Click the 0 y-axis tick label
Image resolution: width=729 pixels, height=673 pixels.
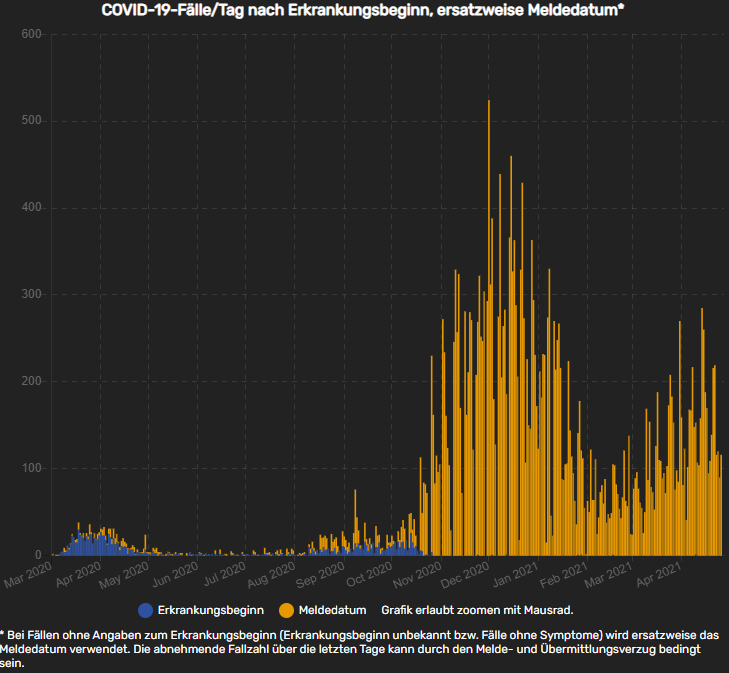click(x=39, y=555)
